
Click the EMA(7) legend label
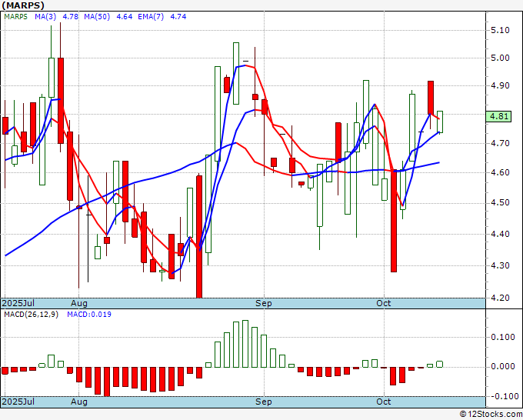pyautogui.click(x=151, y=17)
